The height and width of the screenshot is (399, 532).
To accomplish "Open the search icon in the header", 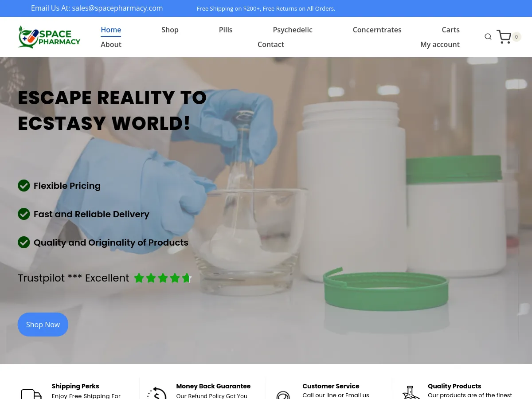I will coord(488,37).
